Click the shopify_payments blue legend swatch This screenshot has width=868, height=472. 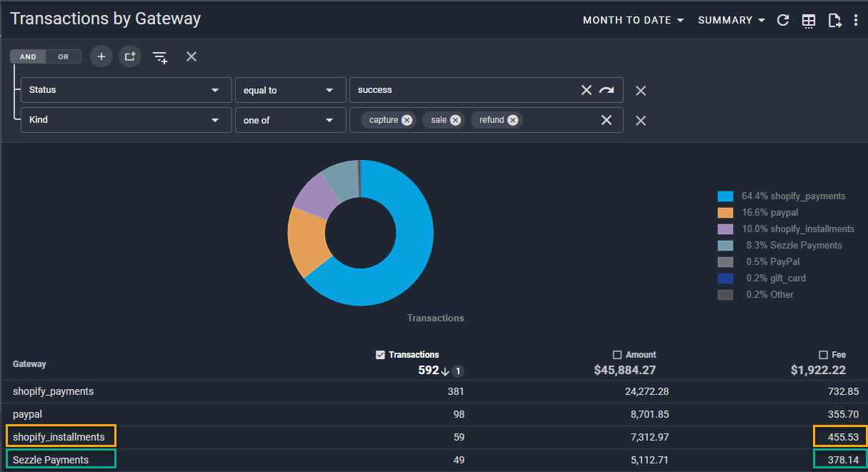pos(725,196)
